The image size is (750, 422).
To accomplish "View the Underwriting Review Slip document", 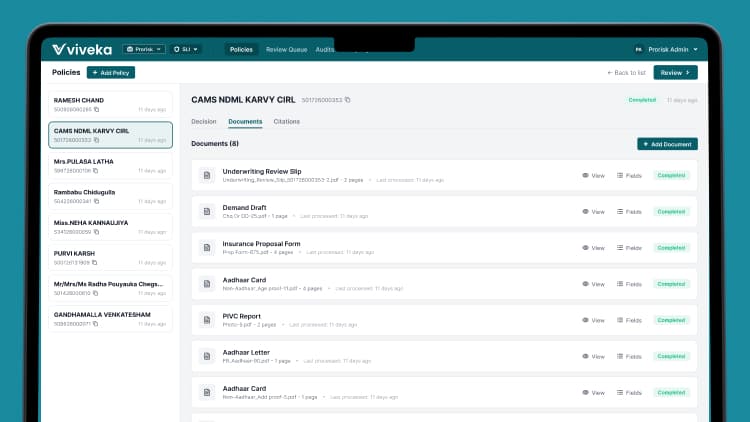I will (593, 176).
